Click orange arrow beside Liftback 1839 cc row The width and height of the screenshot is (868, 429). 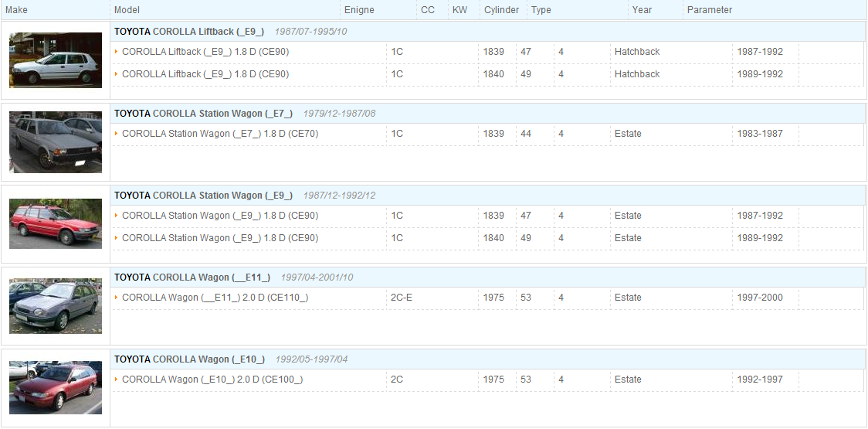(117, 52)
